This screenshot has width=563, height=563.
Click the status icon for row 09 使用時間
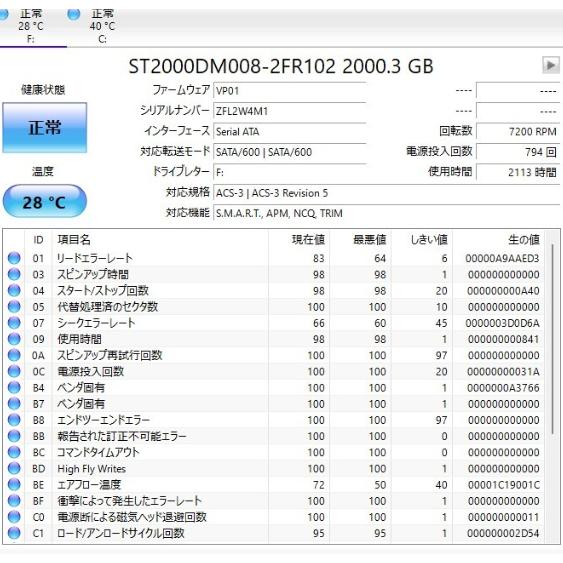tap(14, 339)
